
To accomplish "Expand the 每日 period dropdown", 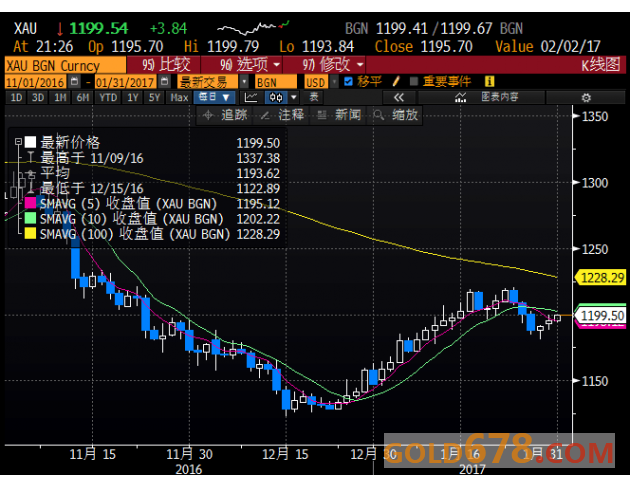I will click(x=214, y=97).
